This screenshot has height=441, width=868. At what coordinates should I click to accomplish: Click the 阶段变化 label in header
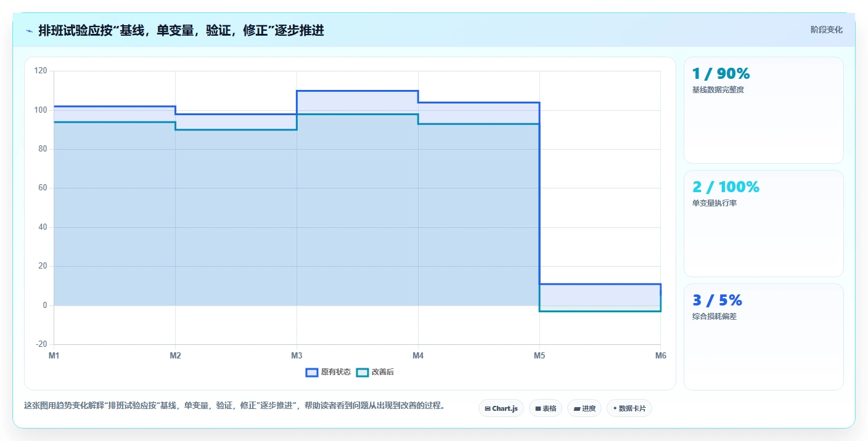[x=826, y=30]
